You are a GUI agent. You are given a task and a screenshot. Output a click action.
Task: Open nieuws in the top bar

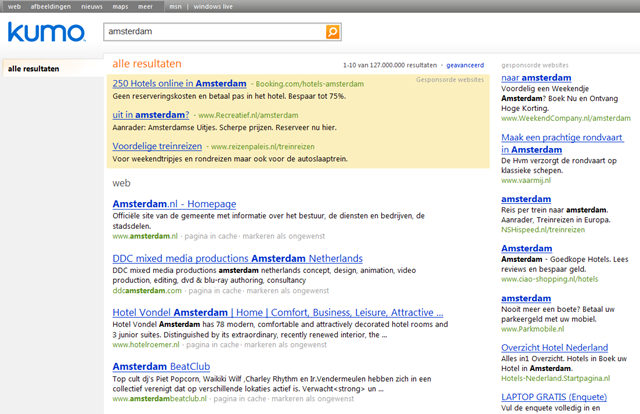[x=92, y=7]
